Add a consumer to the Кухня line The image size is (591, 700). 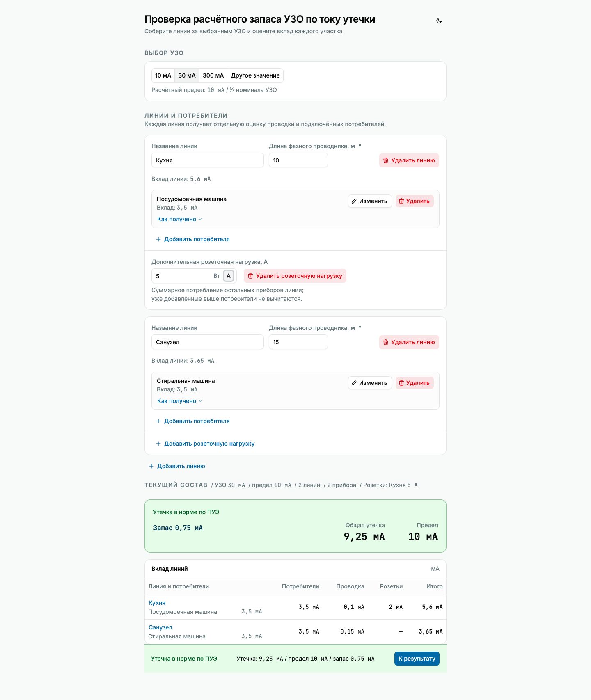pyautogui.click(x=192, y=239)
